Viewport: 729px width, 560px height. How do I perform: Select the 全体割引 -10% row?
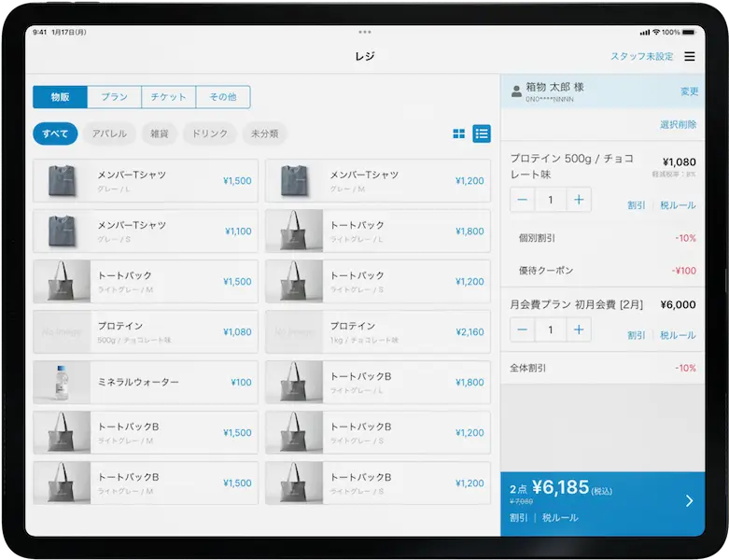[603, 368]
